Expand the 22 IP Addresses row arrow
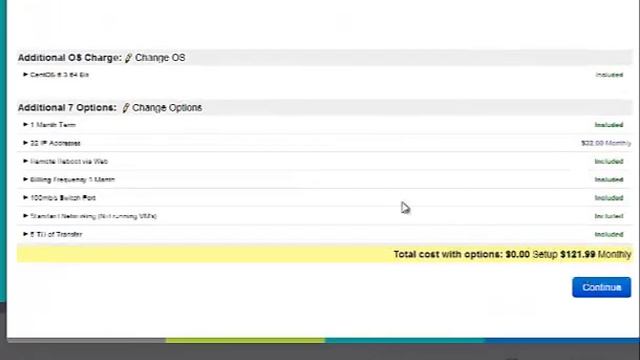 tap(25, 143)
